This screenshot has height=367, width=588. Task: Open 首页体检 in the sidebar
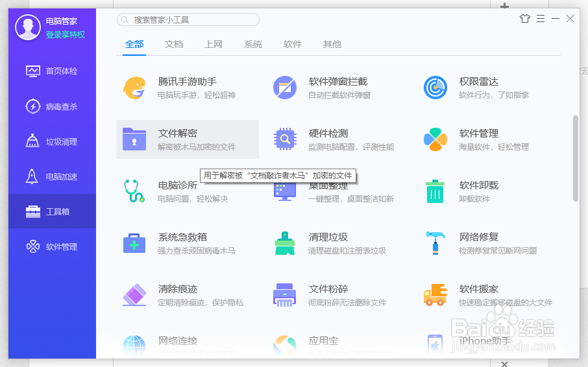(x=52, y=71)
